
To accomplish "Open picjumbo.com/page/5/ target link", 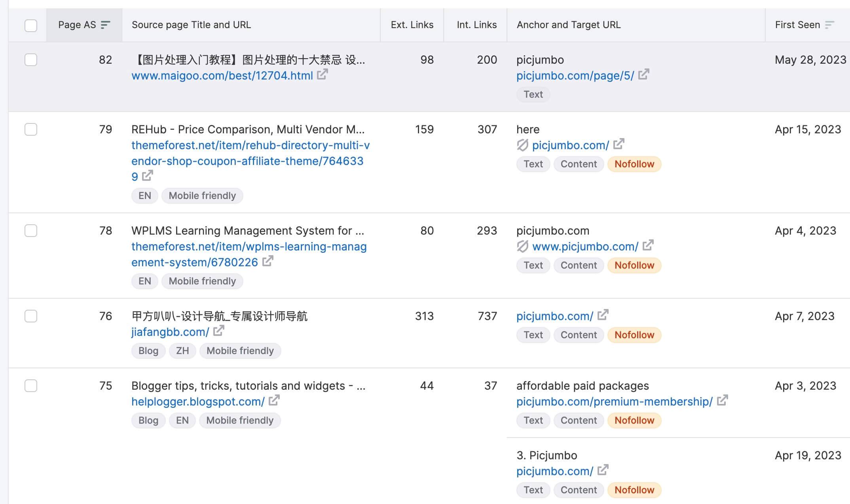I will click(x=575, y=76).
